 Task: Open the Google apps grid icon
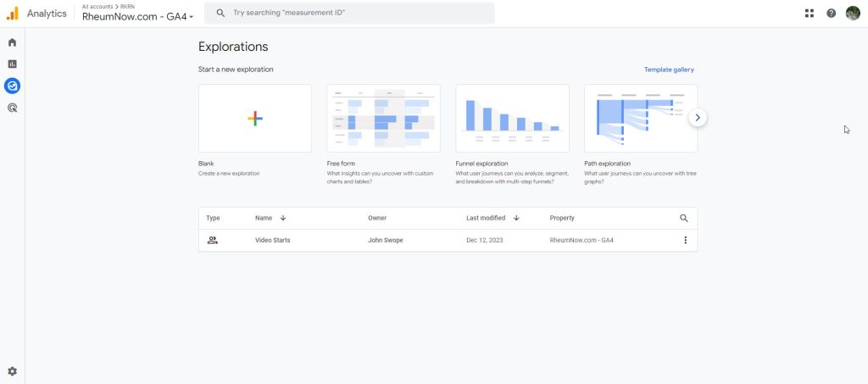click(810, 14)
